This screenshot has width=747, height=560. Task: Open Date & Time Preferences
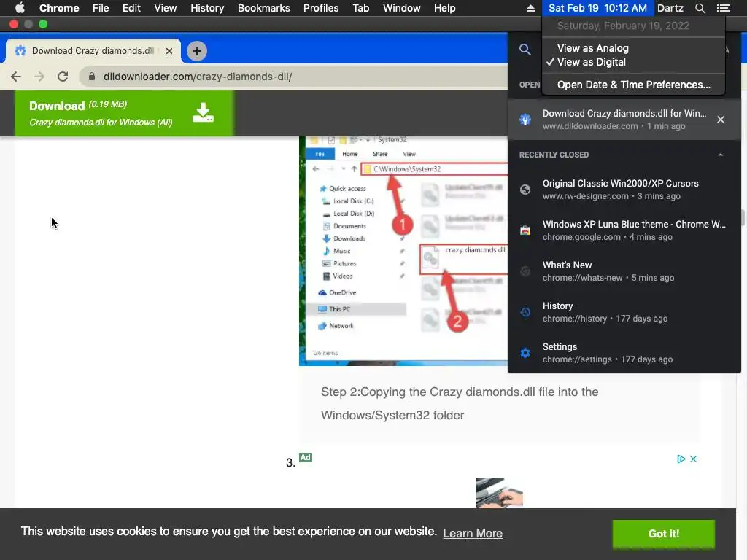pyautogui.click(x=634, y=85)
